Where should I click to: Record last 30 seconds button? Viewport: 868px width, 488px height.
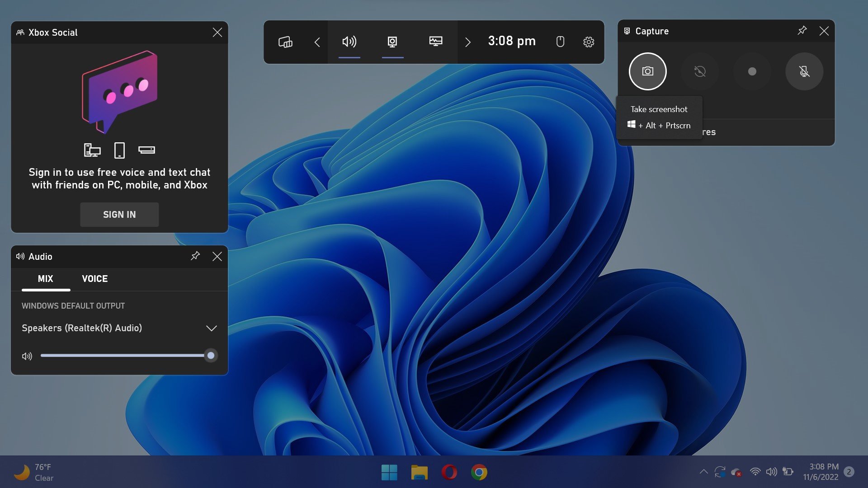[x=700, y=71]
